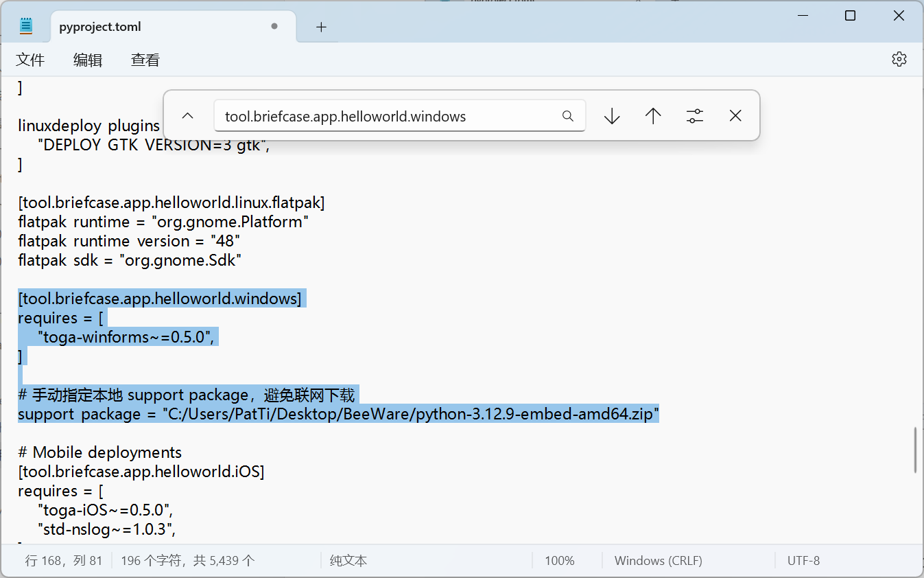Open the 查看 menu
This screenshot has width=924, height=578.
coord(145,60)
